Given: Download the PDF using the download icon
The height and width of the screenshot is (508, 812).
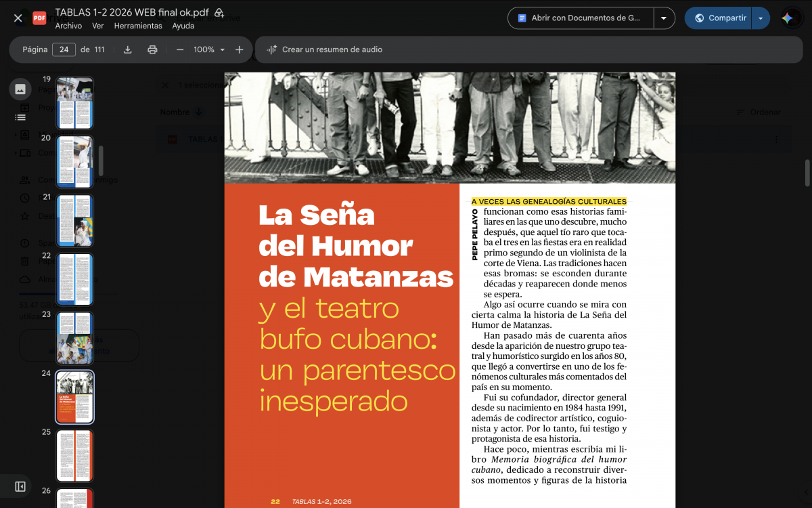Looking at the screenshot, I should [x=128, y=49].
